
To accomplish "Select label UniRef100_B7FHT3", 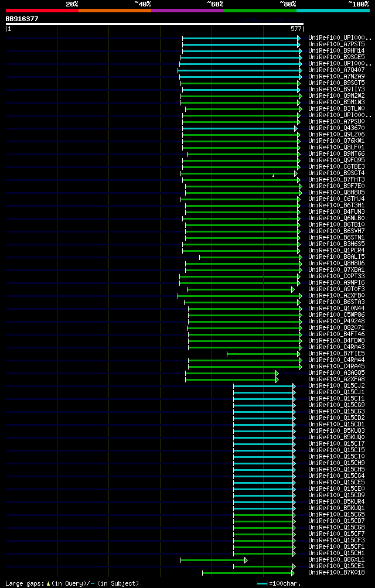I will point(336,179).
